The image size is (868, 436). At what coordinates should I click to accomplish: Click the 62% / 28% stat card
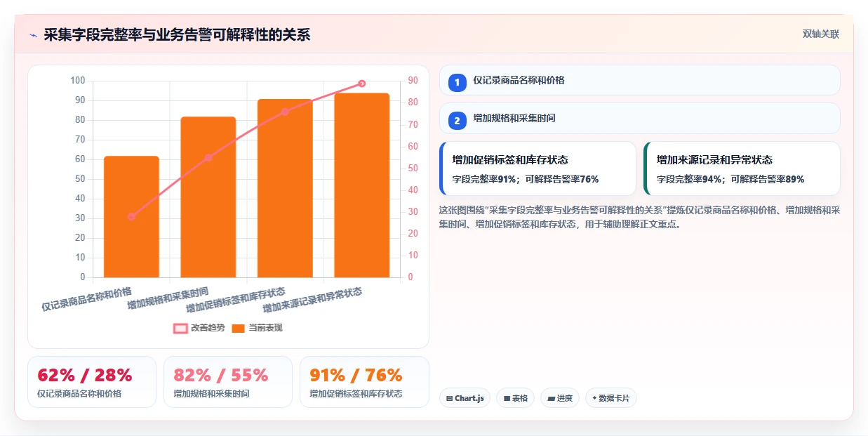pos(92,382)
